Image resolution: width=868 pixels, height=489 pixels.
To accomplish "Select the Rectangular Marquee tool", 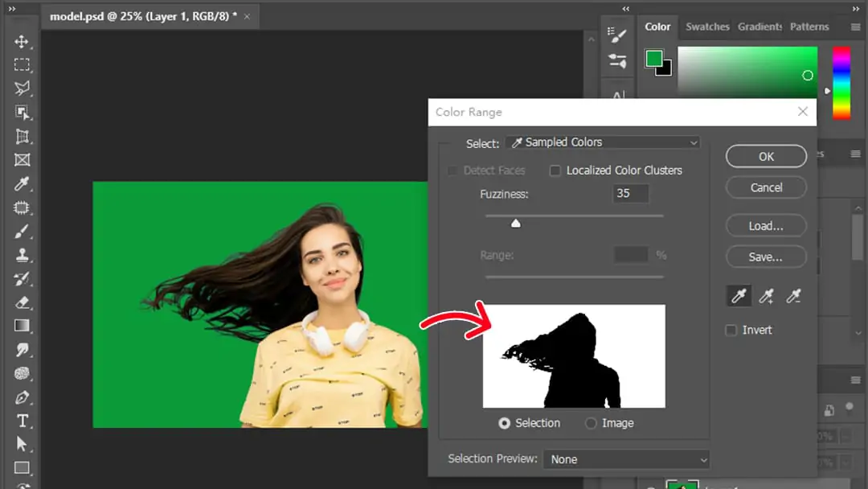I will pyautogui.click(x=22, y=65).
